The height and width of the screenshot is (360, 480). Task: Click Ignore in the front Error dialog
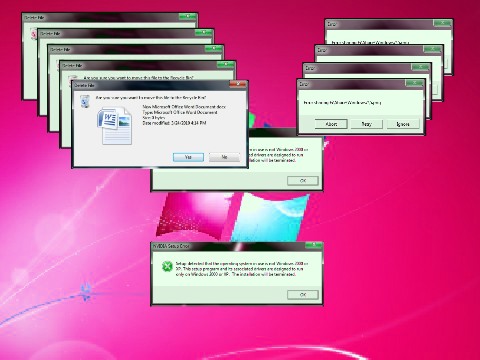point(403,124)
